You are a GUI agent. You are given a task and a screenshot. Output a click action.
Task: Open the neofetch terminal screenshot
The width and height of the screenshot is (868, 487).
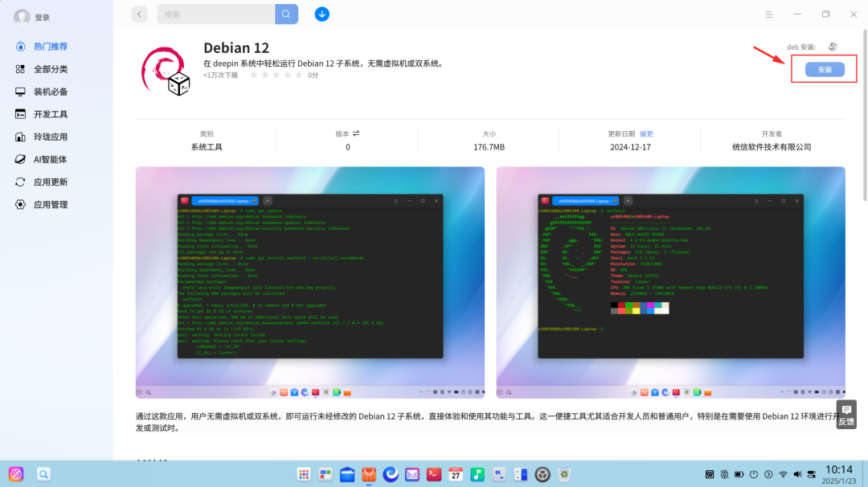(671, 282)
